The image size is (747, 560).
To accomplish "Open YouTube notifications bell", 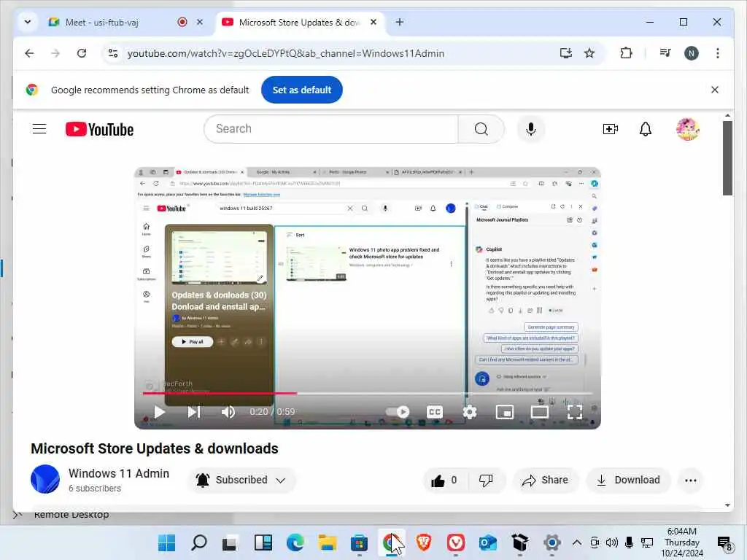I will point(645,129).
